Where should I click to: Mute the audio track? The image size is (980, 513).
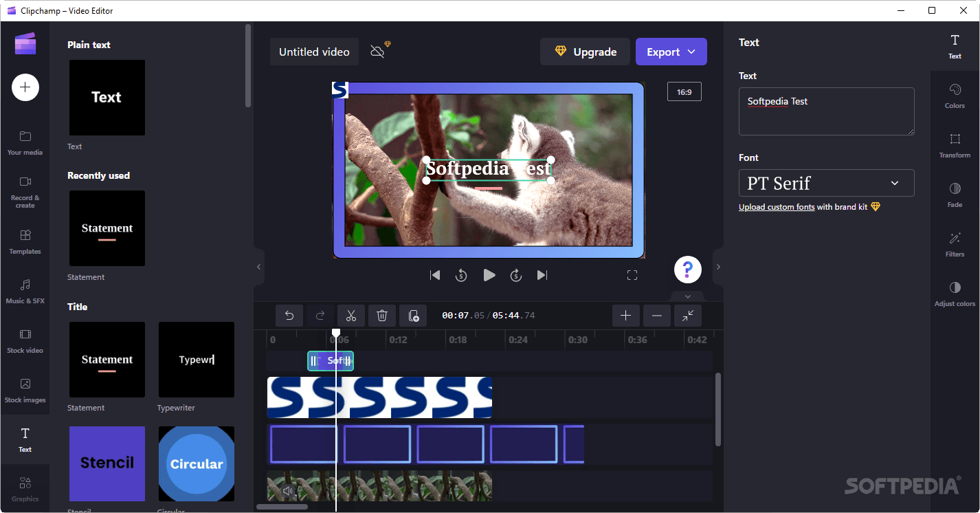[x=288, y=490]
